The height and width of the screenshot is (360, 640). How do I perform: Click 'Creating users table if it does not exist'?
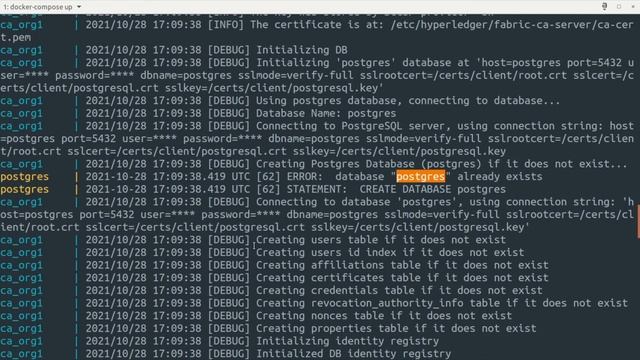381,240
